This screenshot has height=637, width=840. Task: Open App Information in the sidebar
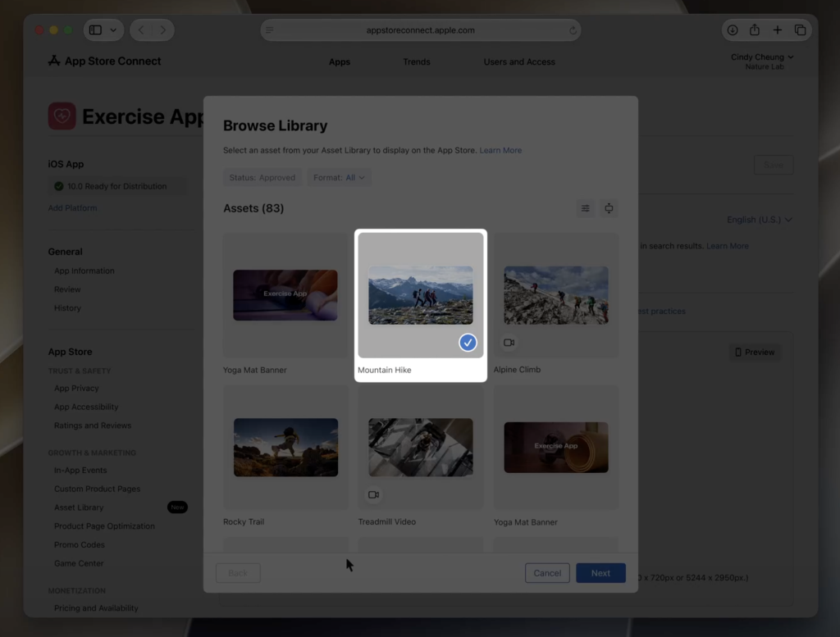(x=84, y=271)
